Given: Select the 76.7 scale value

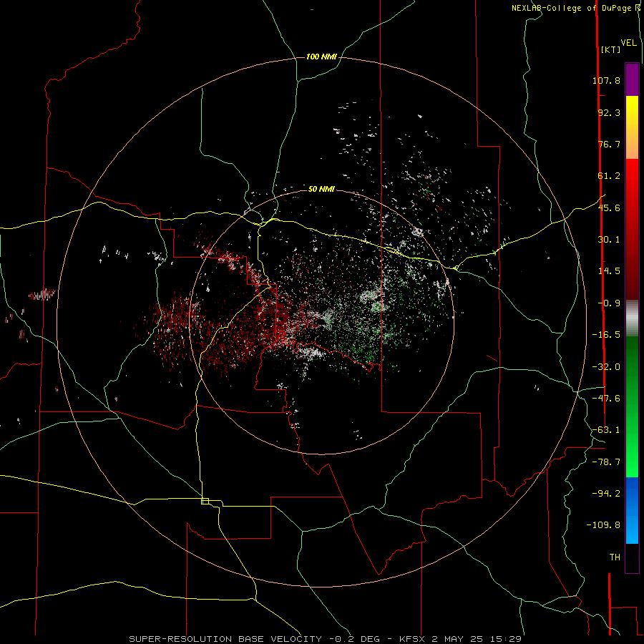Looking at the screenshot, I should pos(609,144).
